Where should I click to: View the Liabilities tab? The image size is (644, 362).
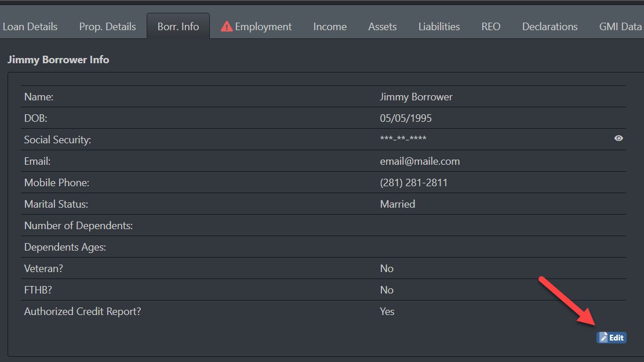[439, 27]
